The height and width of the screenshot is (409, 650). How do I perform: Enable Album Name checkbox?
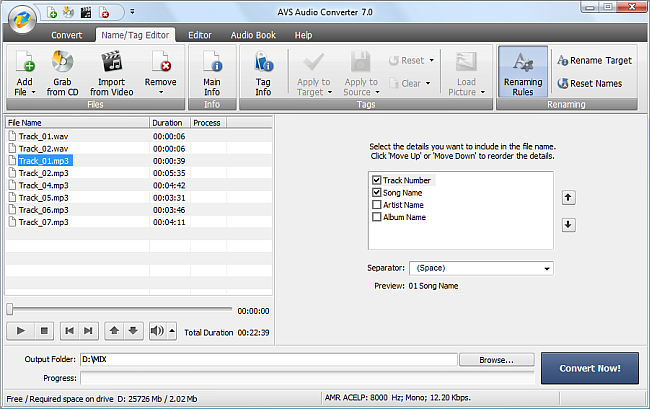click(x=376, y=217)
